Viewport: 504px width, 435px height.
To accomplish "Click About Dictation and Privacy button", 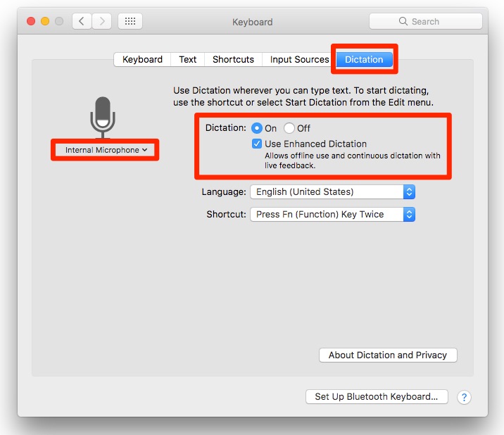I will click(x=388, y=355).
